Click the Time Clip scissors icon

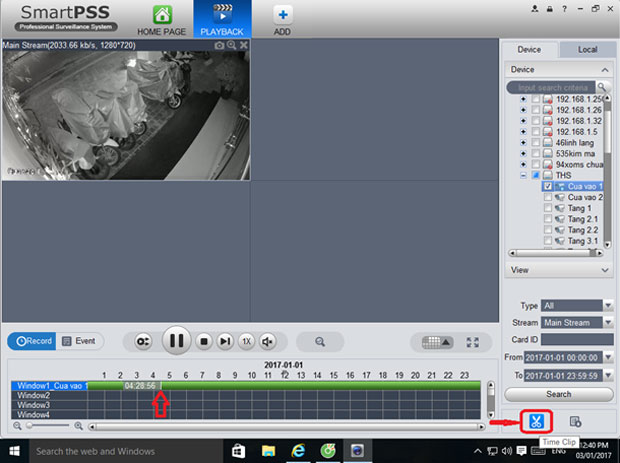[x=536, y=421]
